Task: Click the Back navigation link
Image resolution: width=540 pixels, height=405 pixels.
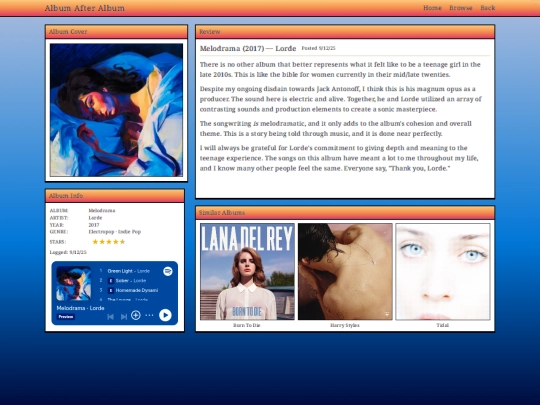Action: [488, 8]
